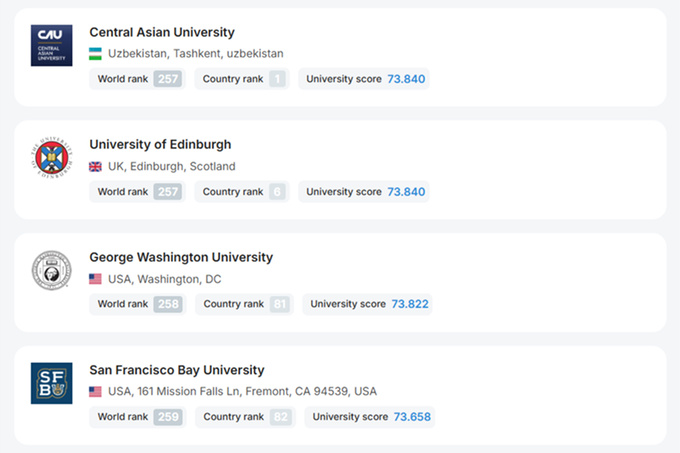The width and height of the screenshot is (680, 453).
Task: Click San Francisco Bay's University score 73.658
Action: point(412,417)
